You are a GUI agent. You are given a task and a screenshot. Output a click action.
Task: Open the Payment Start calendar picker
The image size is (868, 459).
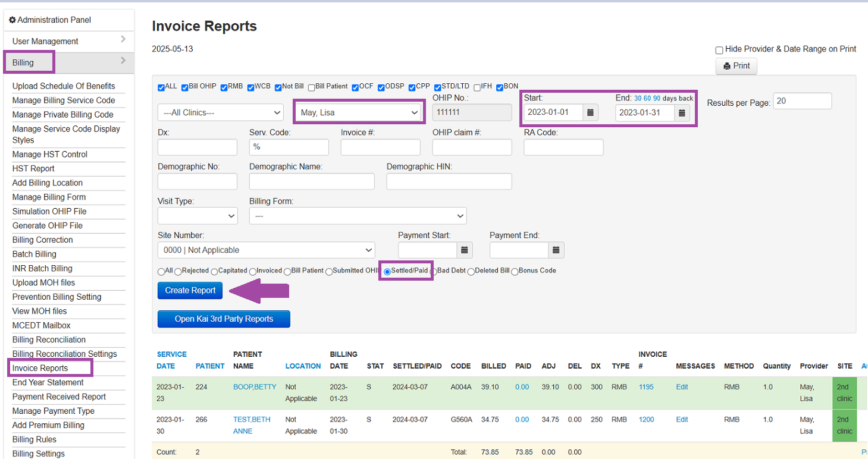coord(465,250)
